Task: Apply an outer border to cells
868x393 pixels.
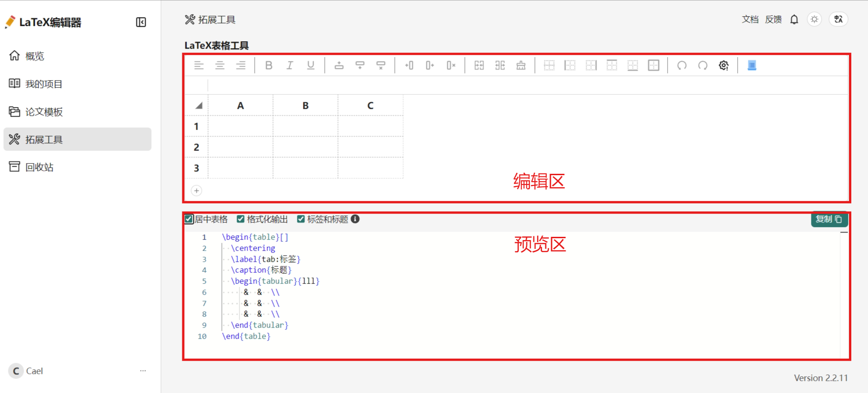Action: point(654,65)
